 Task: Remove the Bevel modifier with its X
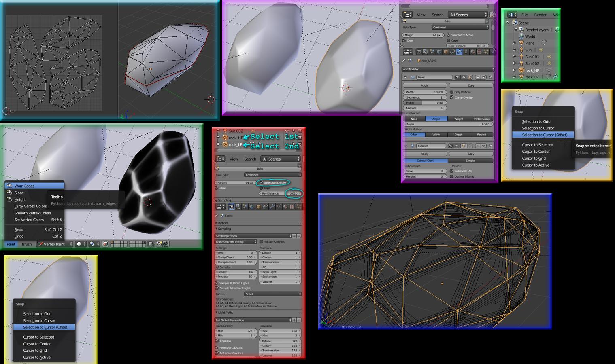click(x=491, y=77)
